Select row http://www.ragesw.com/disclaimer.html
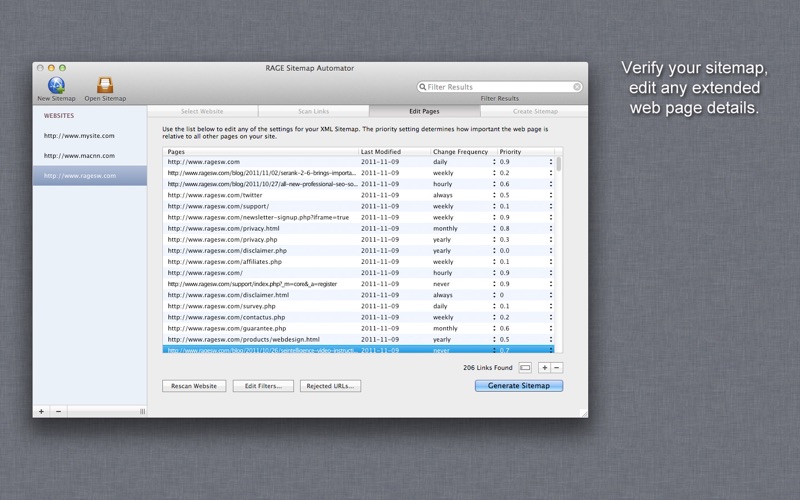The image size is (800, 500). (x=359, y=295)
